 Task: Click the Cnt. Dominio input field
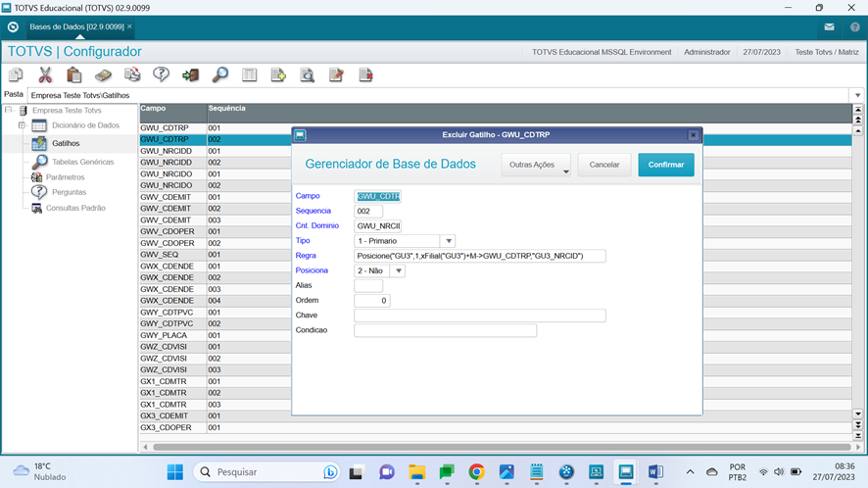click(x=377, y=226)
